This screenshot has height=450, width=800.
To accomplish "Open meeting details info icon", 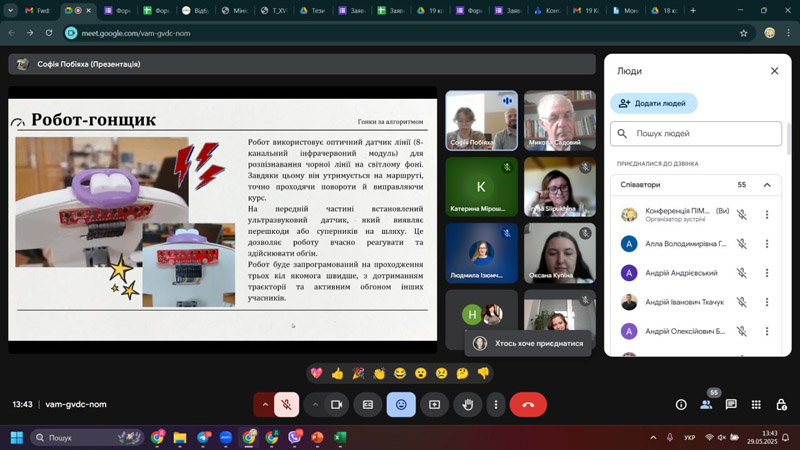I will click(x=681, y=405).
